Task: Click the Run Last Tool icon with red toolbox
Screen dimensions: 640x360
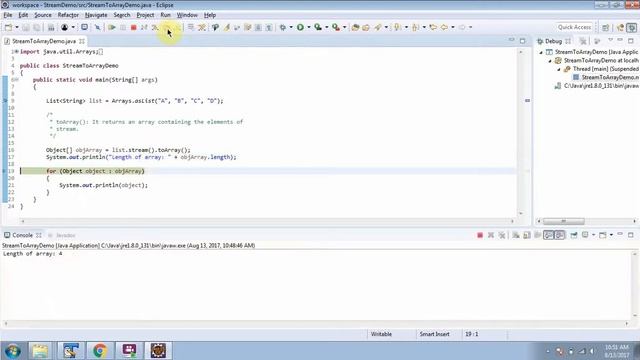Action: tap(336, 27)
